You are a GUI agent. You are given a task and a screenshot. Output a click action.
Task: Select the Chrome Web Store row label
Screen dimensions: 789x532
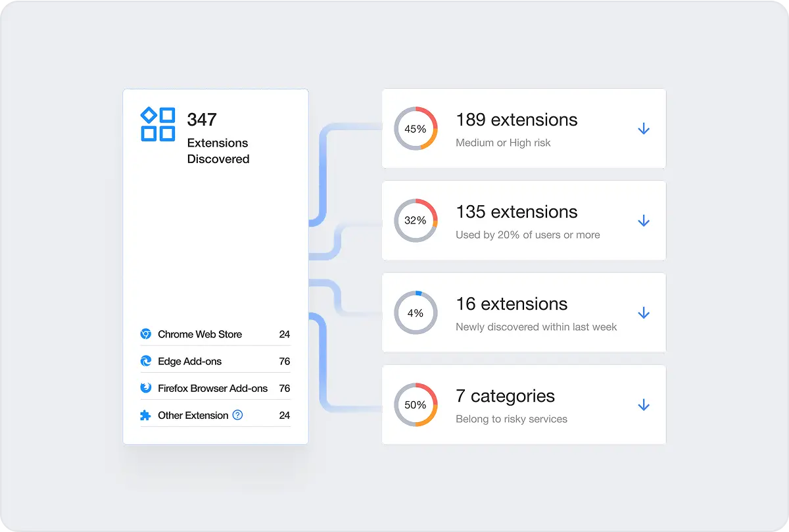[200, 334]
